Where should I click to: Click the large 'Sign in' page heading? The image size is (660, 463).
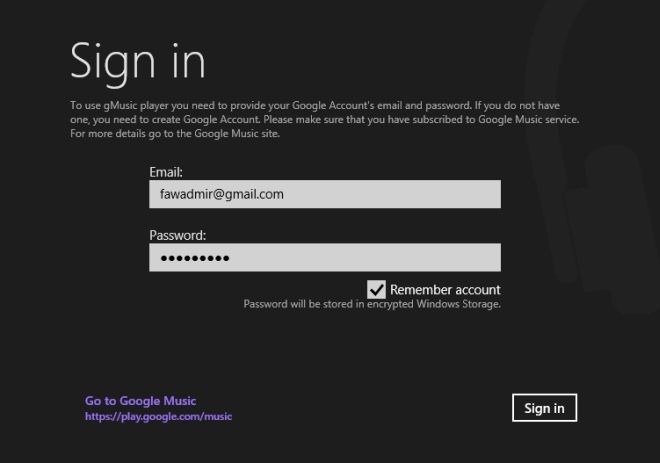click(x=138, y=61)
